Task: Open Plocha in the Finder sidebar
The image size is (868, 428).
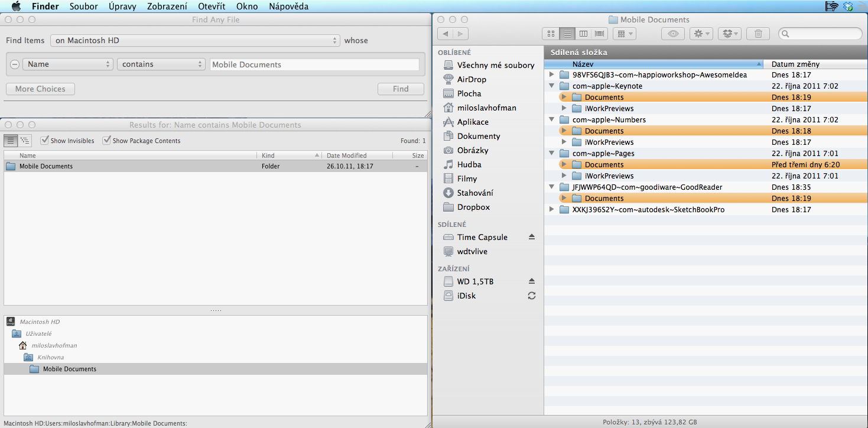Action: pos(469,93)
